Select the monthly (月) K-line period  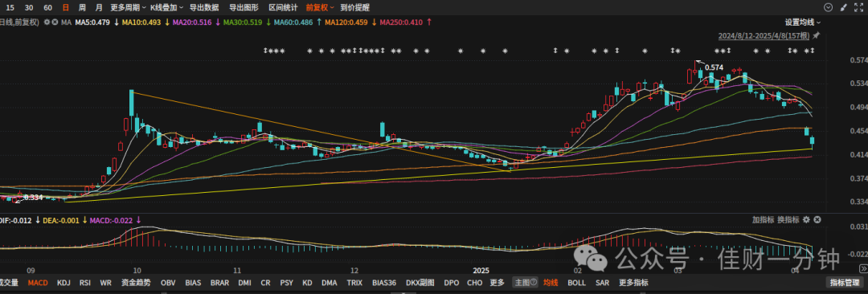99,8
